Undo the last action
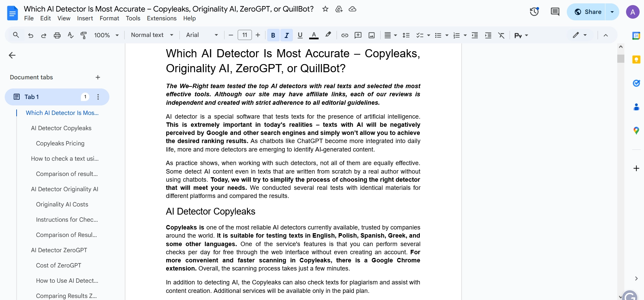 30,35
